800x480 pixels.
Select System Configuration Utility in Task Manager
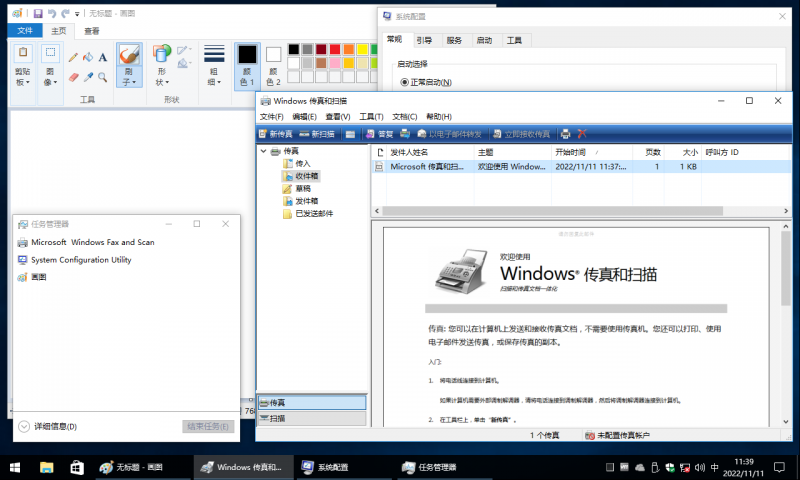click(81, 260)
